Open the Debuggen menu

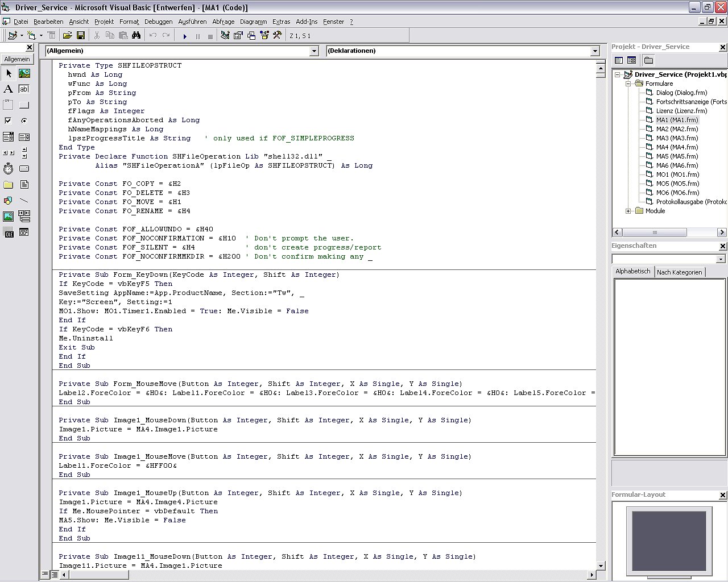point(158,22)
